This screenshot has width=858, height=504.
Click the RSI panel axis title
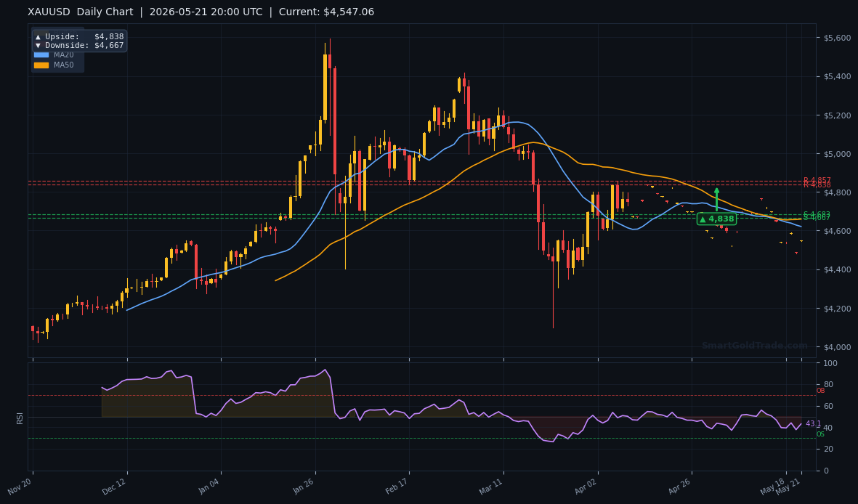pos(20,418)
